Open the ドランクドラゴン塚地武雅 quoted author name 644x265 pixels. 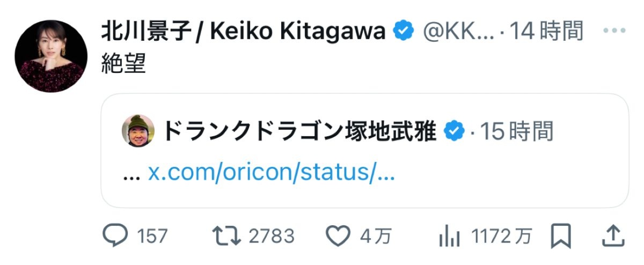point(299,131)
